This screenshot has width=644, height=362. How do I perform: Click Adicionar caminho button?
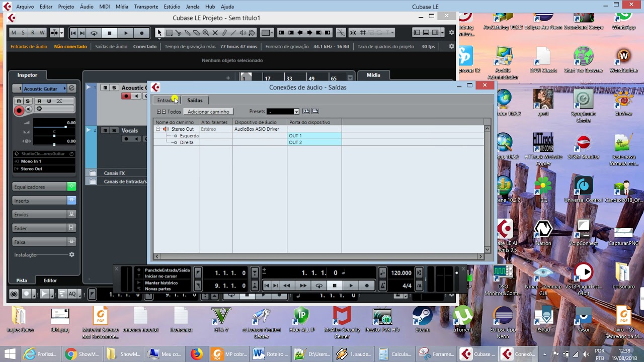pyautogui.click(x=208, y=112)
